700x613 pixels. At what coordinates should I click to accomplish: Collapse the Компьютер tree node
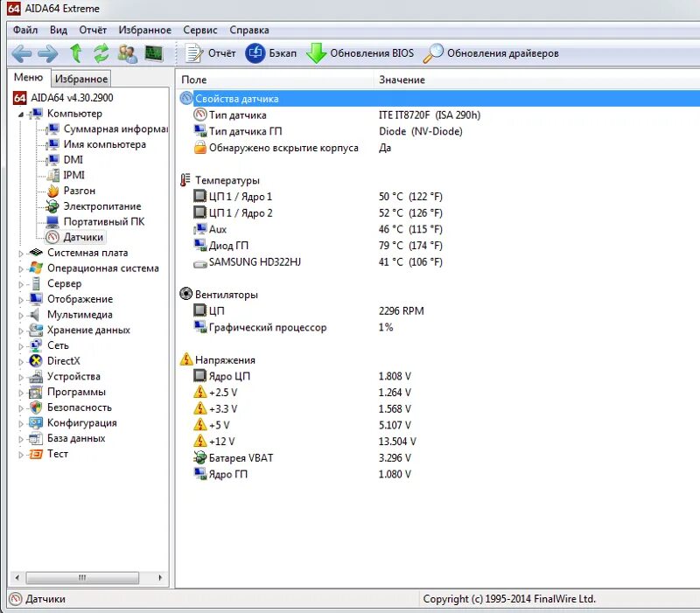pos(20,115)
